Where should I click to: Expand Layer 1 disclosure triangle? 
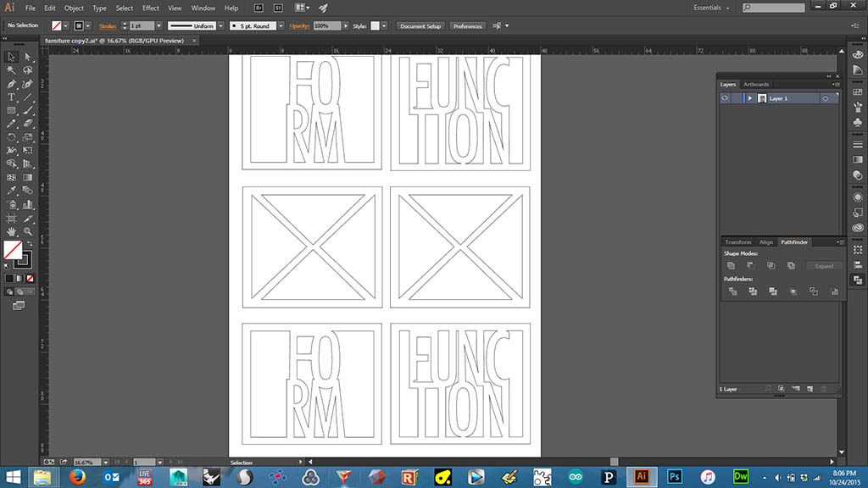point(750,98)
